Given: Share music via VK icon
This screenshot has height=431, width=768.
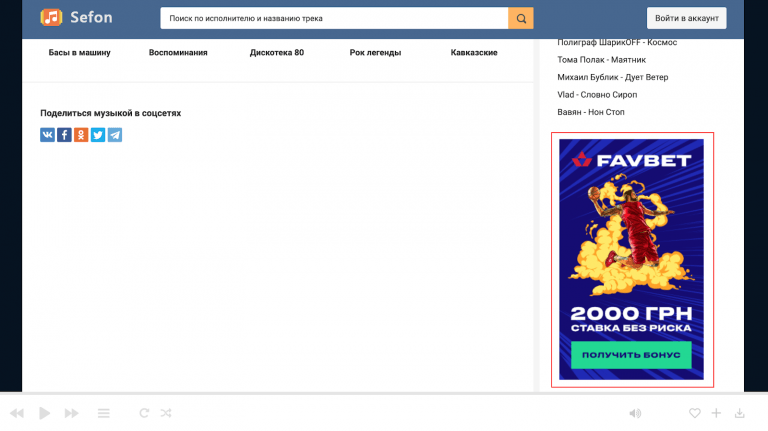Looking at the screenshot, I should click(48, 135).
